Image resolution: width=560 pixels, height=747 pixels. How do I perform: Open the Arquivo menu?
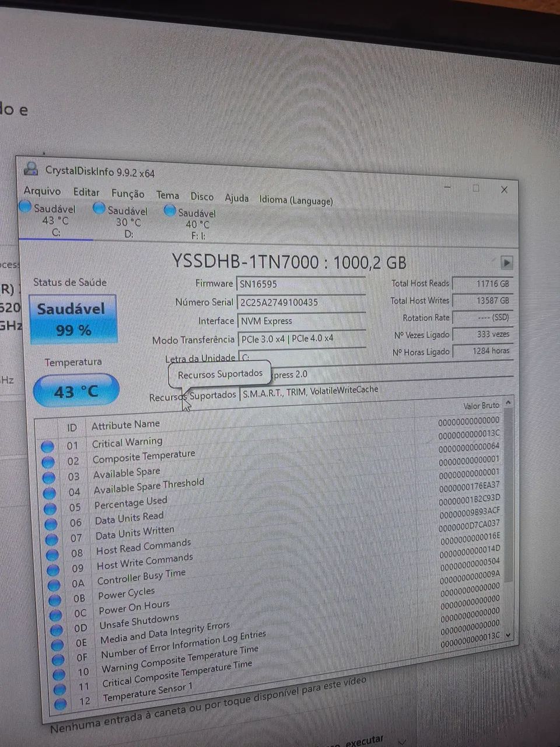click(x=42, y=191)
